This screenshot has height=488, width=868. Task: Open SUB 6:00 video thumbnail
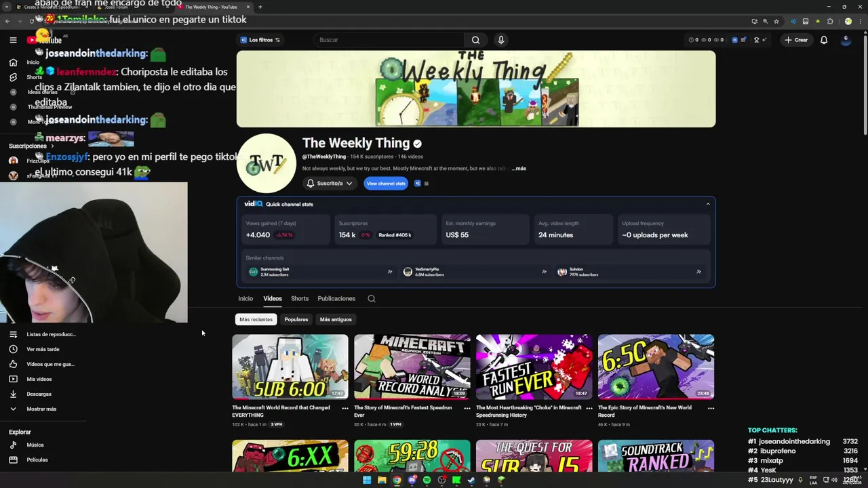[x=290, y=367]
